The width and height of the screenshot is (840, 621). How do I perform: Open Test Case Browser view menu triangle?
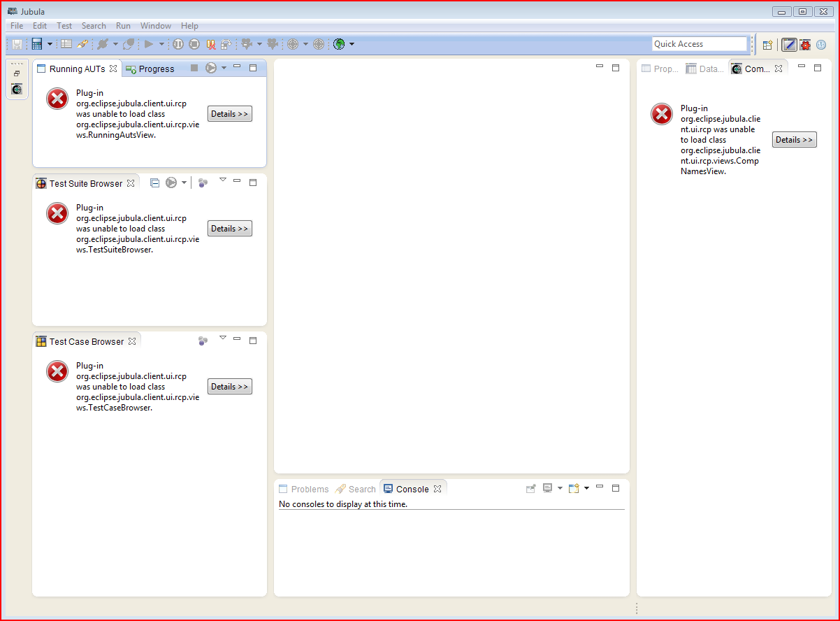point(223,338)
